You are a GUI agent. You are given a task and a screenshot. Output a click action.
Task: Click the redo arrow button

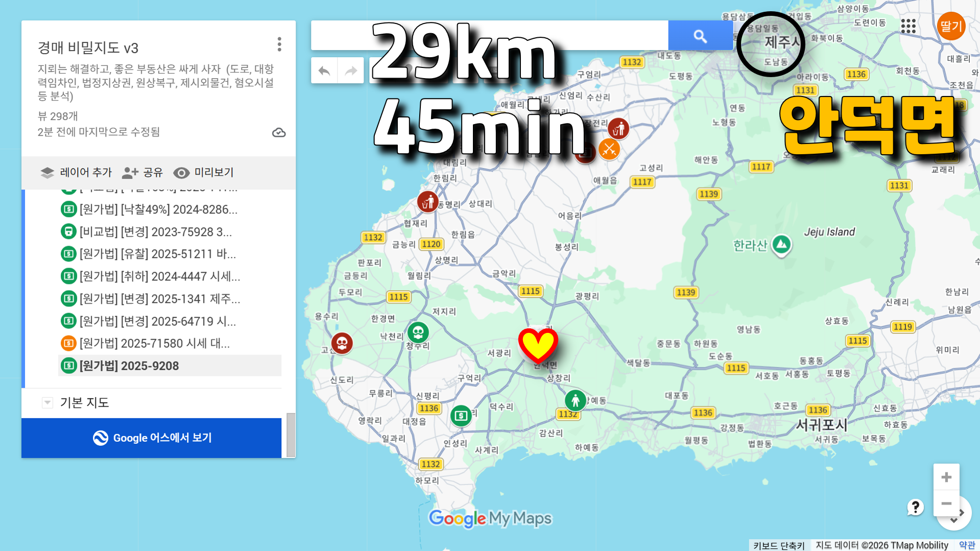coord(351,70)
